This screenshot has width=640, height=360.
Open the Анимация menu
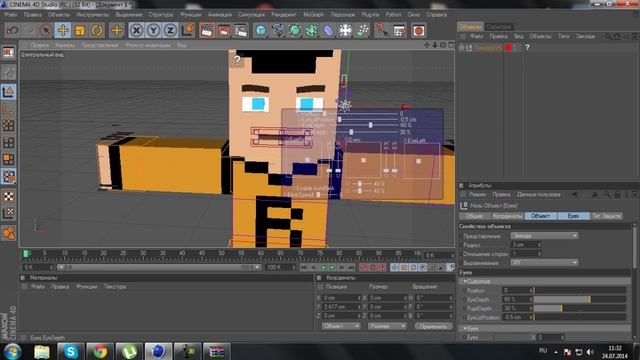coord(220,15)
